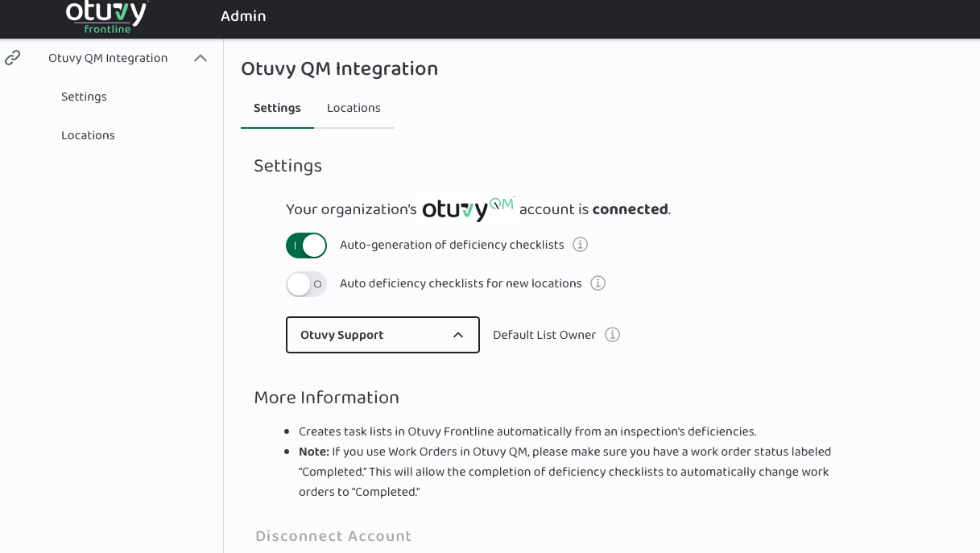Click the text 'Auto deficiency checklists for new locations'
The width and height of the screenshot is (980, 553).
pos(461,283)
